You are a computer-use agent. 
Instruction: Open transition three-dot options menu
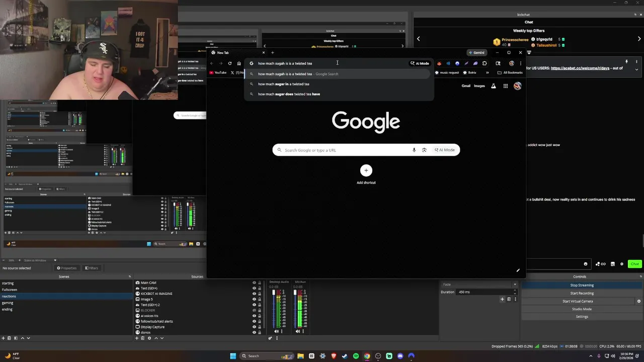tap(515, 299)
